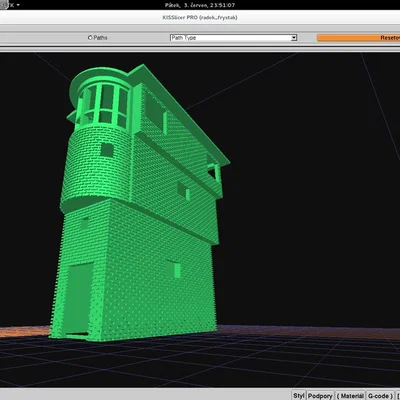Click the square window on the curved brick wall
400x400 pixels.
pos(107,150)
